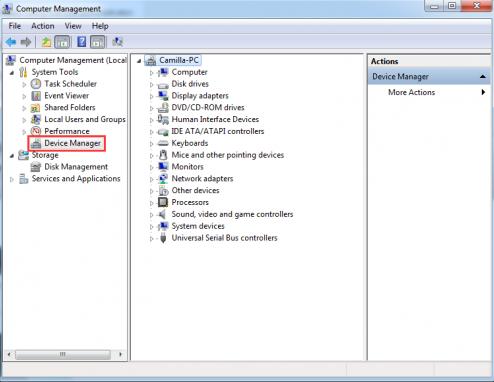Viewport: 494px width, 382px height.
Task: Select the Event Viewer label
Action: (x=67, y=96)
